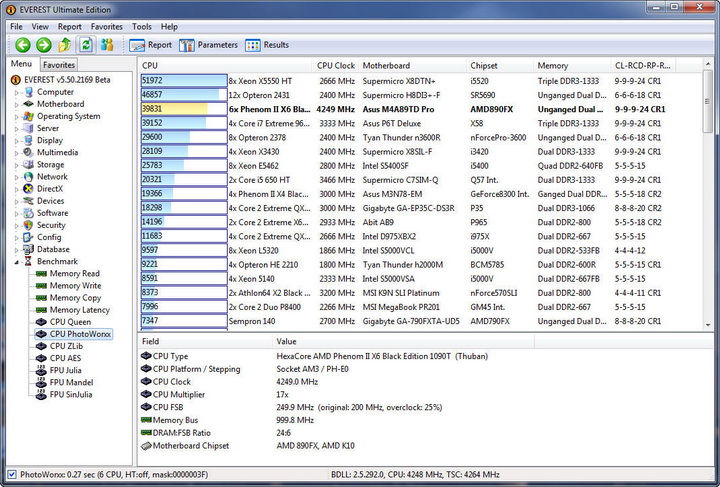Switch to the Menu tab in sidebar
This screenshot has height=487, width=720.
(21, 64)
